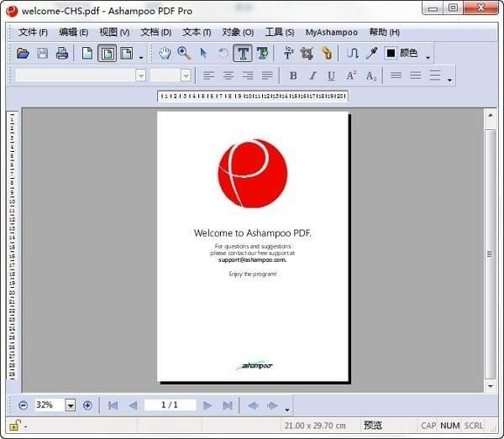Toggle Italic formatting
The image size is (504, 439).
click(x=312, y=76)
